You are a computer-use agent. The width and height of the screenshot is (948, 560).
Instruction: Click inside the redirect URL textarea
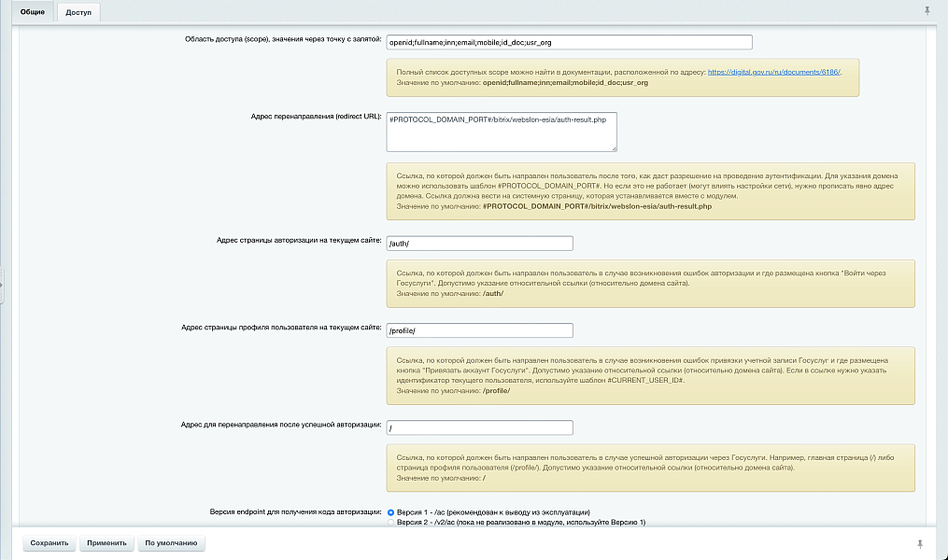(502, 132)
